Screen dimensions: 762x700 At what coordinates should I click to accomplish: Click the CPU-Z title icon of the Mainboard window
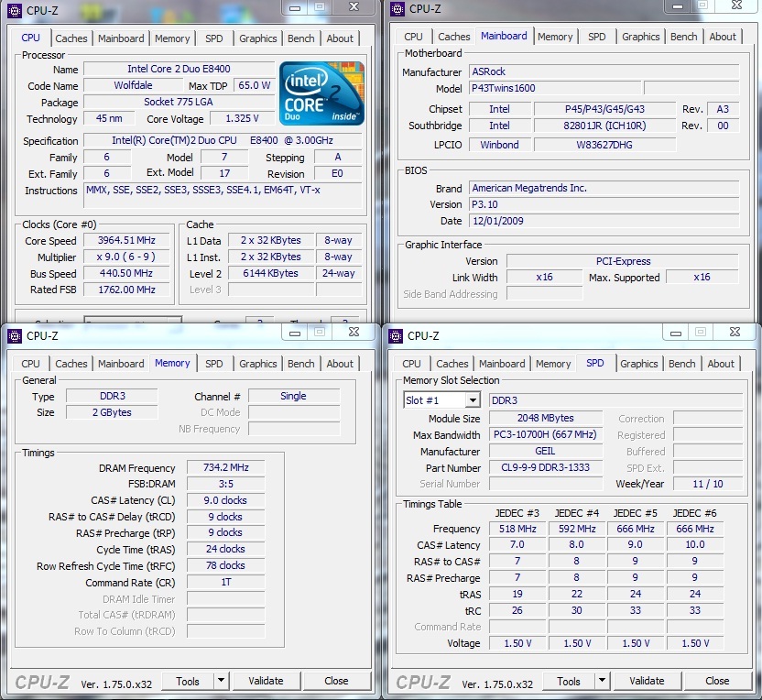pos(397,9)
